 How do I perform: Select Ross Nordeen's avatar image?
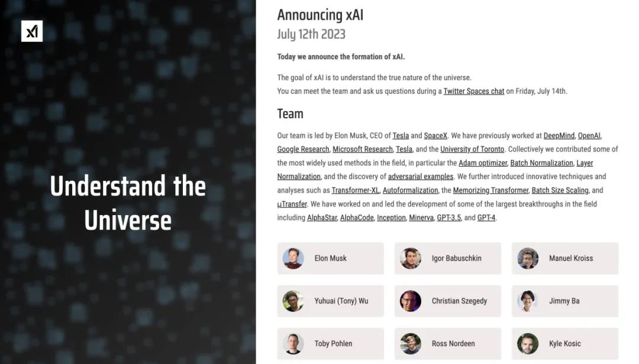click(x=411, y=344)
